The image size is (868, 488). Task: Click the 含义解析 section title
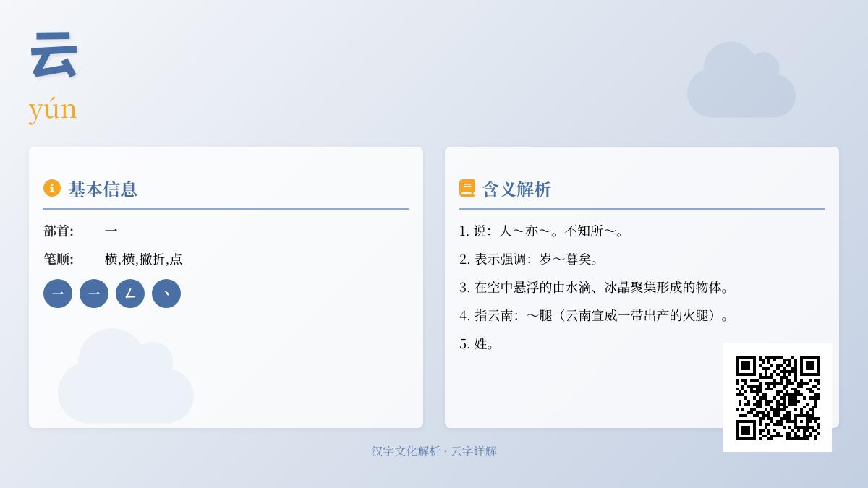pyautogui.click(x=516, y=189)
